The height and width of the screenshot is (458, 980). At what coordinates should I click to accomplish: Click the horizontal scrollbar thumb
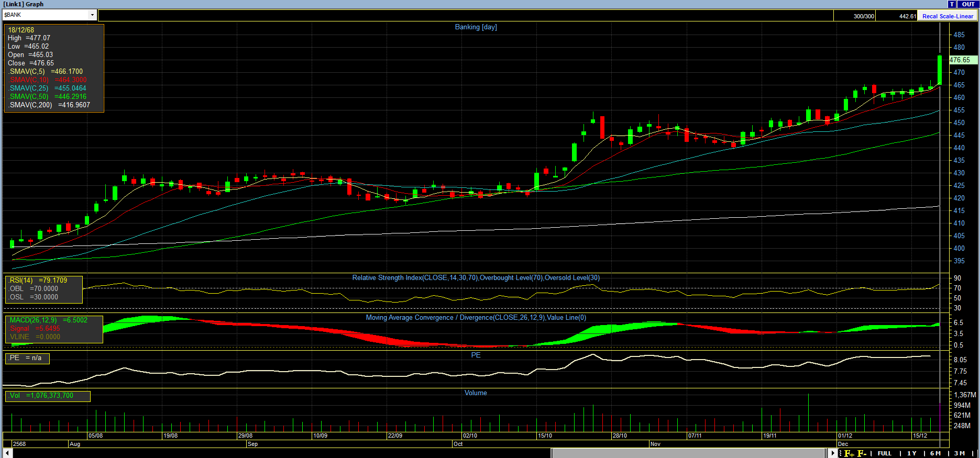[x=690, y=453]
